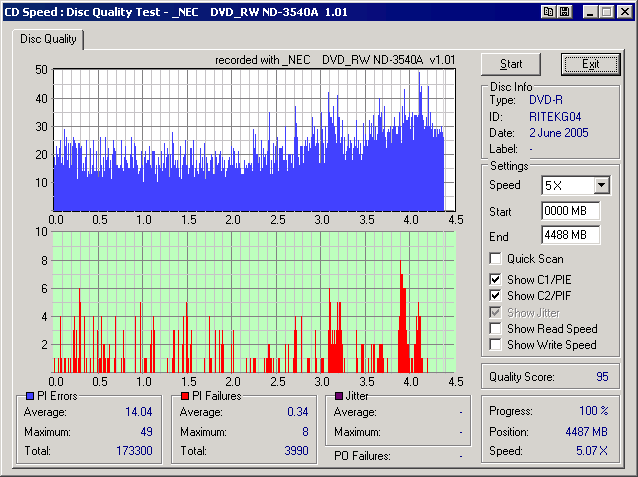Click the red PI Failures legend square

(x=185, y=397)
